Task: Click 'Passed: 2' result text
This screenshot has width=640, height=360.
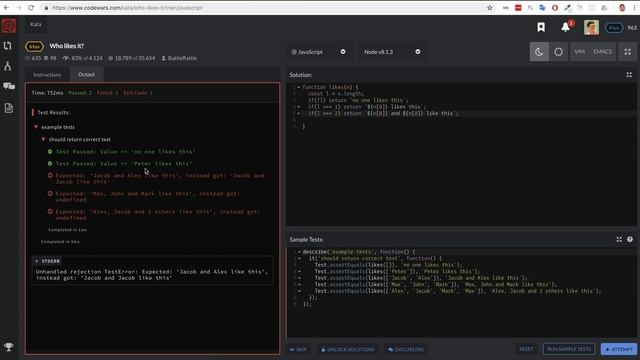Action: tap(80, 93)
